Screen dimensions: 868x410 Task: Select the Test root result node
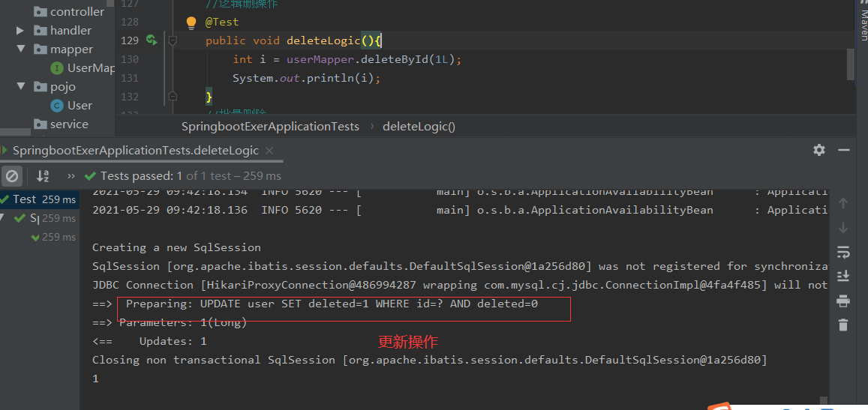tap(40, 199)
